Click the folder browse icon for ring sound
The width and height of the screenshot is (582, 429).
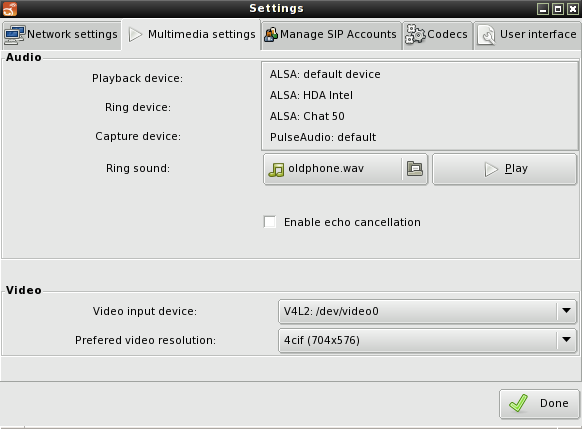pos(415,168)
